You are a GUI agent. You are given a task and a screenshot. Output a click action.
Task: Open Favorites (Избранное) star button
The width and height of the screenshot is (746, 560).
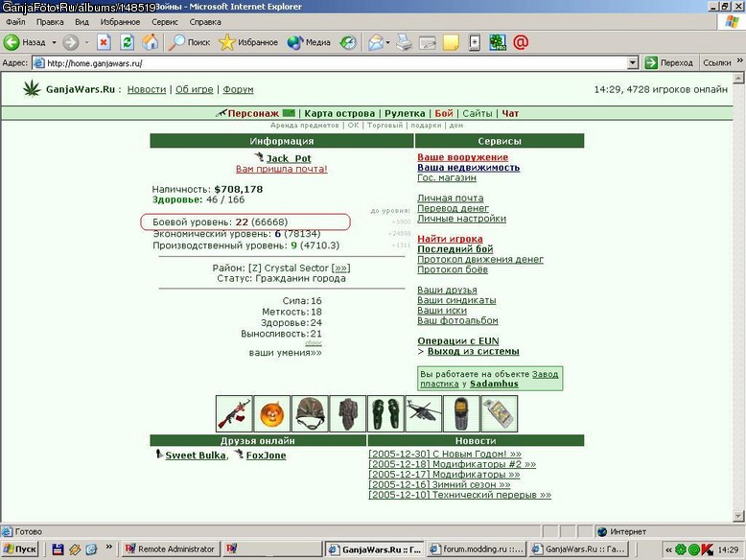click(x=248, y=42)
